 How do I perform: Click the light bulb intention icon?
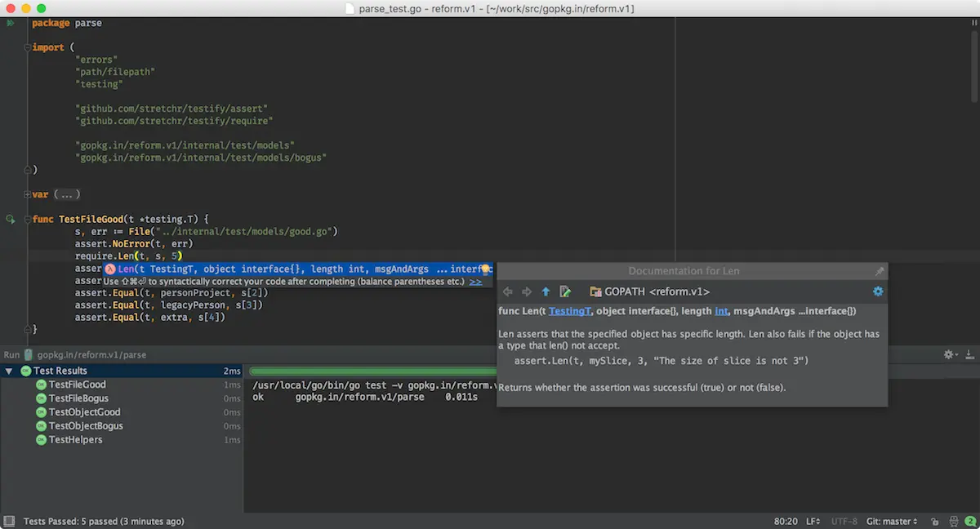pos(485,269)
